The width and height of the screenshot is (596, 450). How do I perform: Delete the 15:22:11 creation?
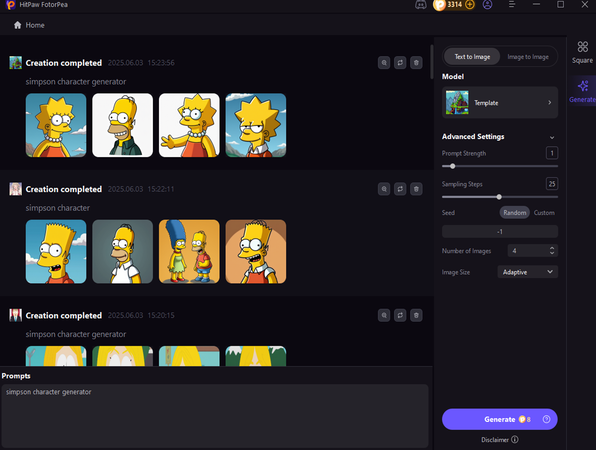(416, 189)
